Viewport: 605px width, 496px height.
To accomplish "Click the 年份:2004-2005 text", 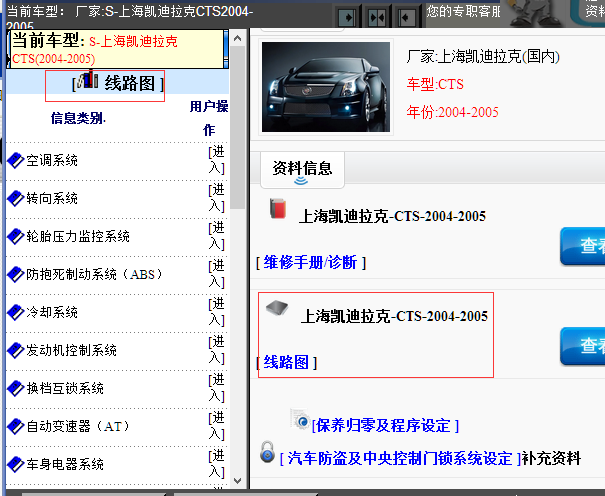I will point(453,112).
